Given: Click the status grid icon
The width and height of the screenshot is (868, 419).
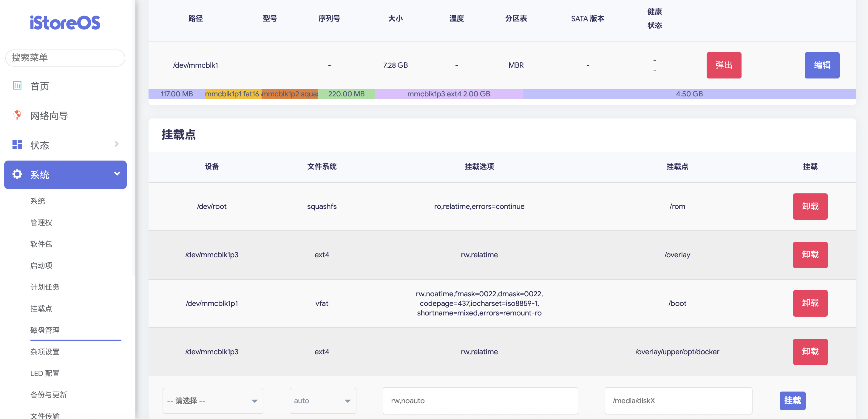Looking at the screenshot, I should click(17, 145).
